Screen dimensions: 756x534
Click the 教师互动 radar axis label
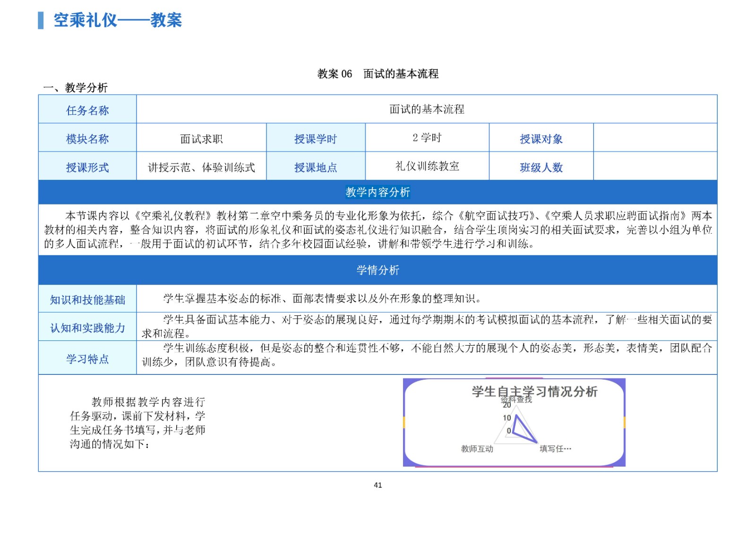click(x=477, y=449)
